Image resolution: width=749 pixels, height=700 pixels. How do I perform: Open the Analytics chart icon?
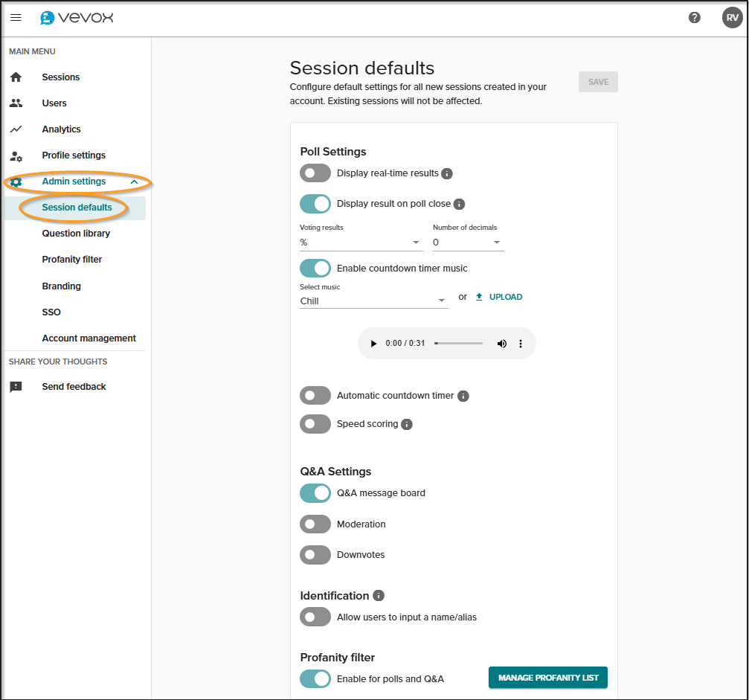(15, 129)
